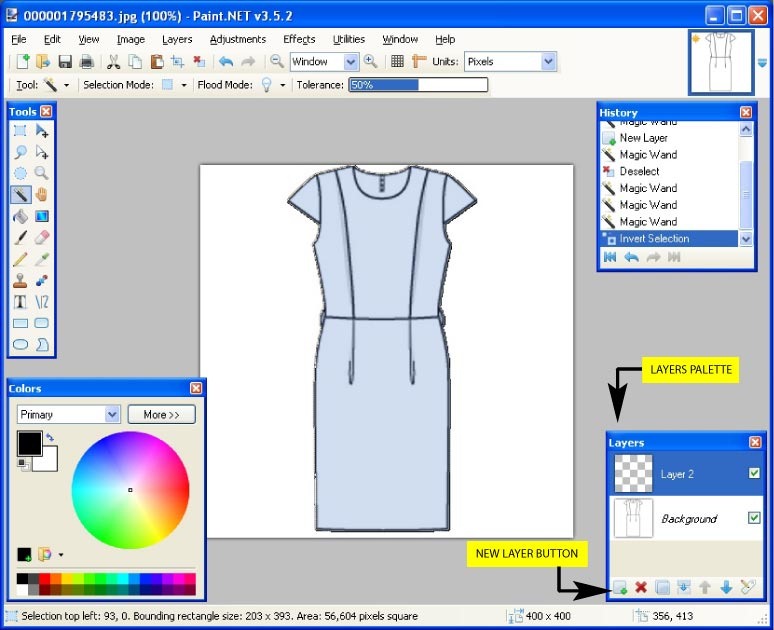Click the More >> button in Colors
This screenshot has height=630, width=774.
pyautogui.click(x=161, y=414)
